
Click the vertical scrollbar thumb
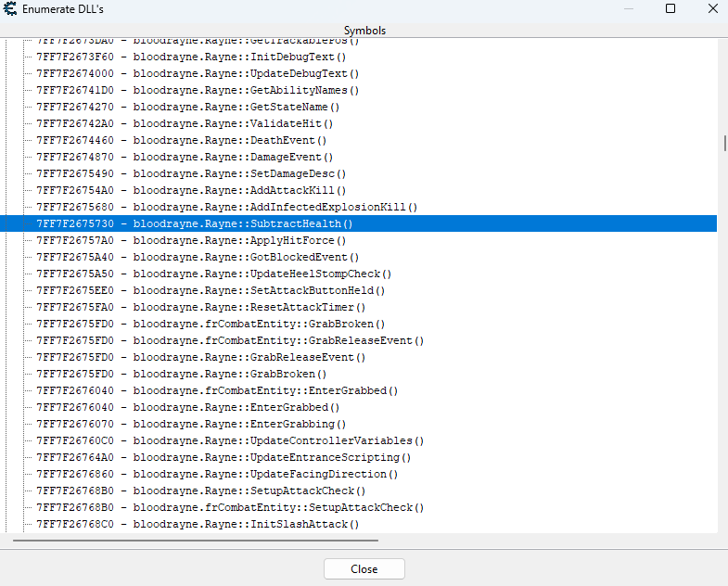click(724, 143)
